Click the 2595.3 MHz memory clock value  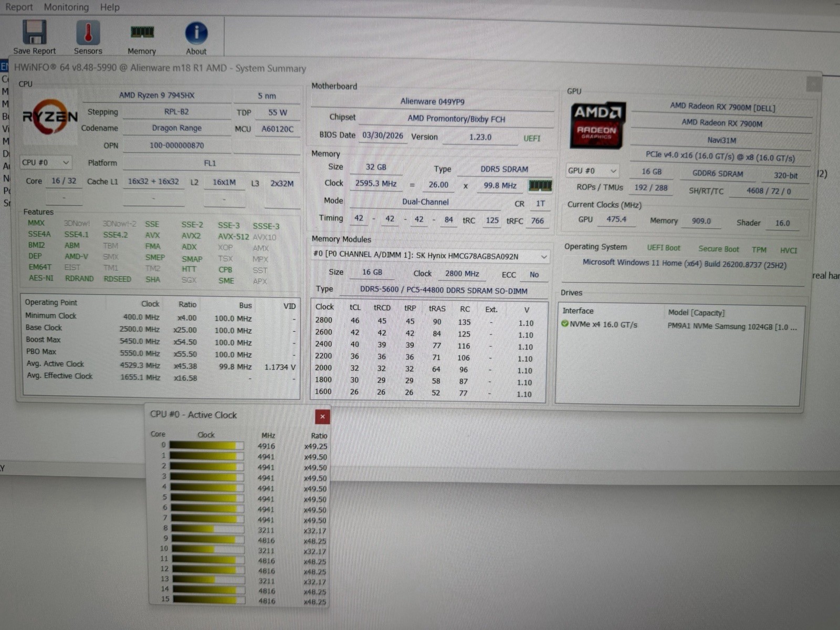pos(375,183)
